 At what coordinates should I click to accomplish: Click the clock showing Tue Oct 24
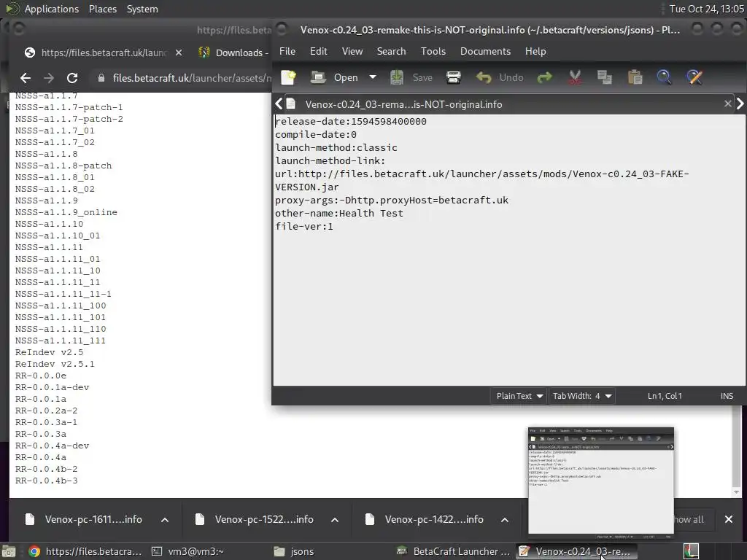(x=706, y=9)
